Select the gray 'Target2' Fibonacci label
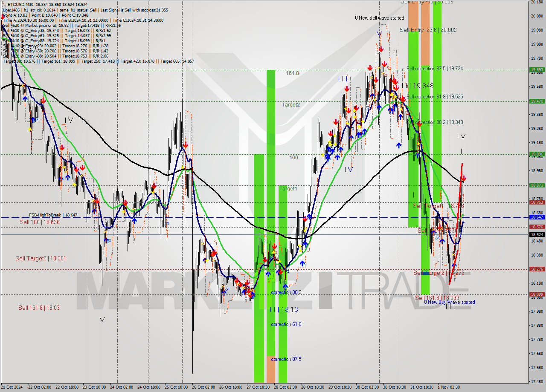Screen dimensions: 546x392 290,104
